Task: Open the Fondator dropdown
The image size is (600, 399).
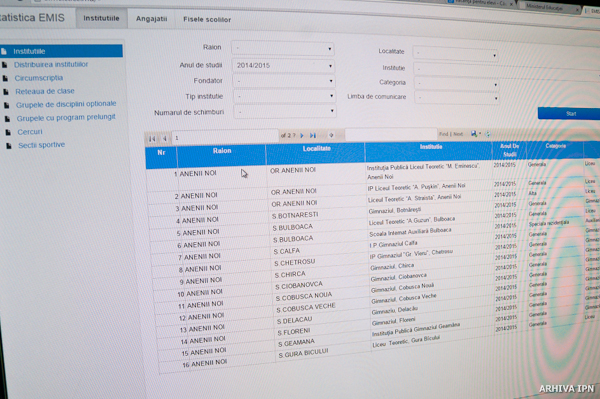Action: [284, 81]
